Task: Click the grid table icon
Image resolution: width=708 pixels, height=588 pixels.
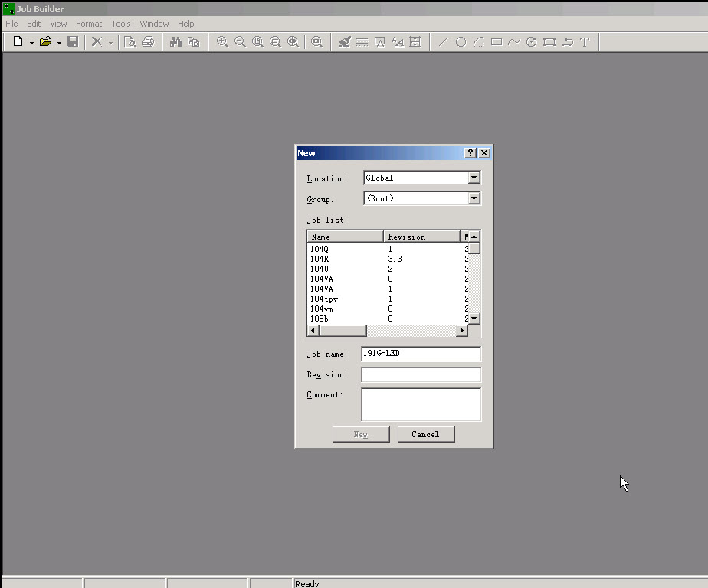Action: click(x=415, y=42)
